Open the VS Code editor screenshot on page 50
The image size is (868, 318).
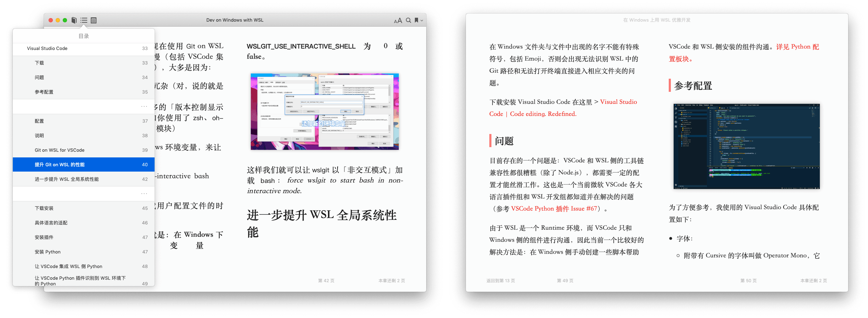click(746, 146)
